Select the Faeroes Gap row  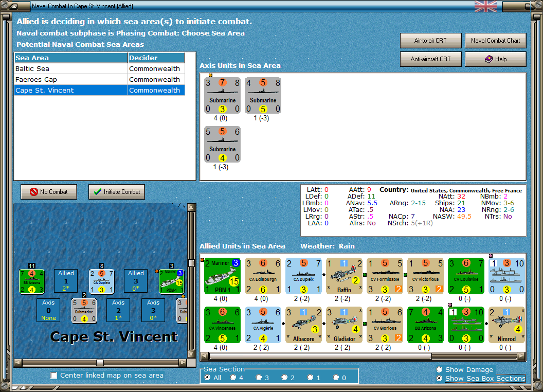point(100,79)
